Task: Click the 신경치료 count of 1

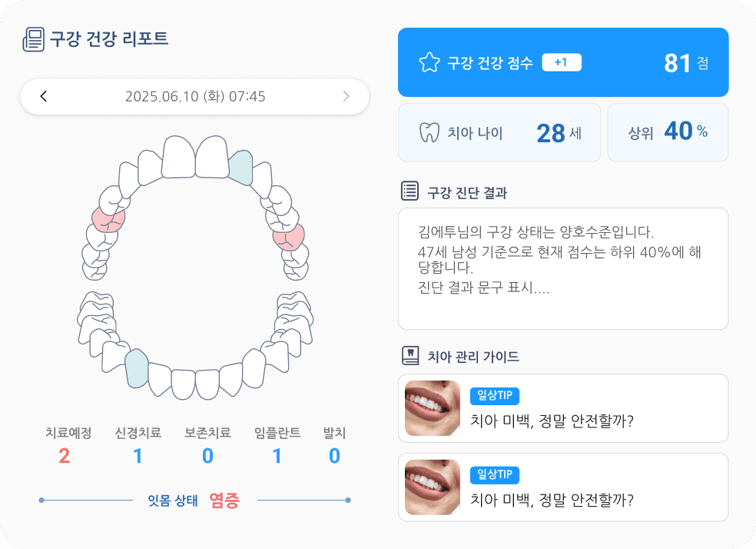Action: (x=138, y=456)
